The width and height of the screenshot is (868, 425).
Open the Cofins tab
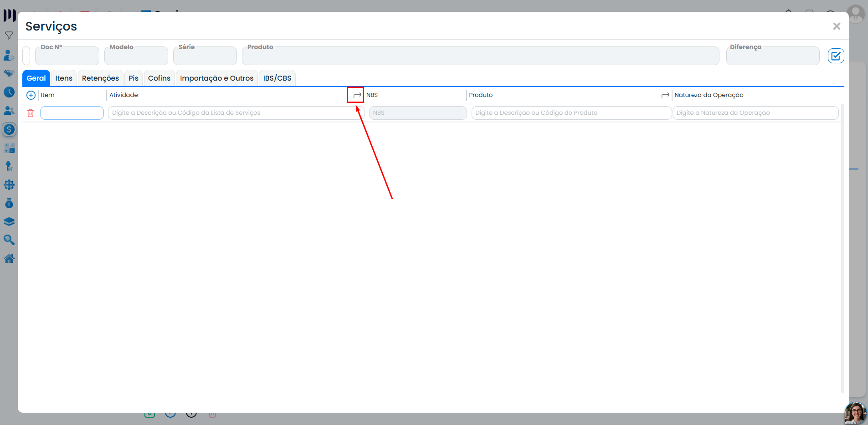(x=159, y=78)
